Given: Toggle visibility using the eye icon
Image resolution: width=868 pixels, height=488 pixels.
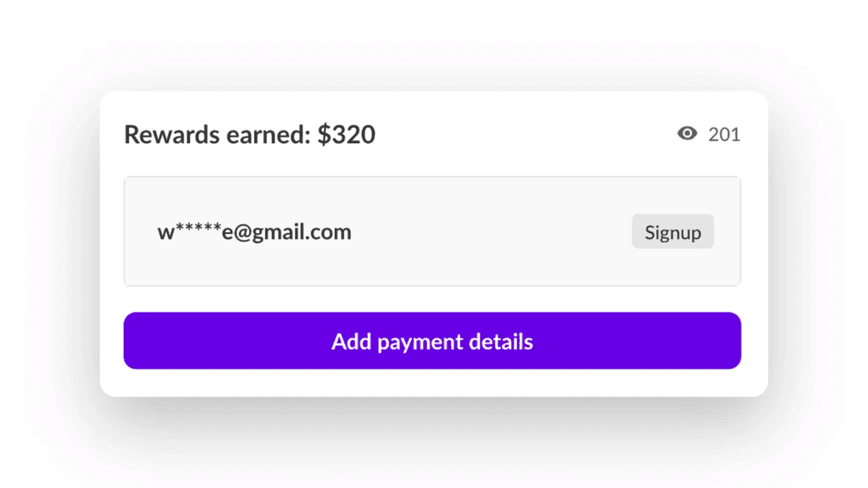Looking at the screenshot, I should [x=687, y=133].
